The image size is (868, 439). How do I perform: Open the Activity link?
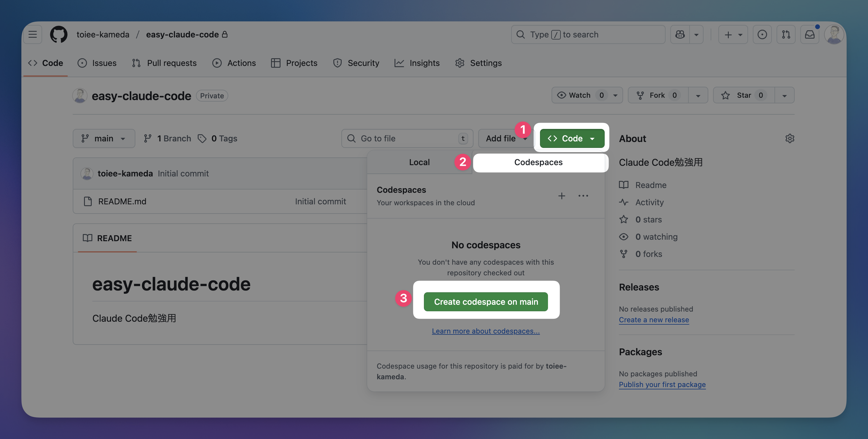point(642,202)
